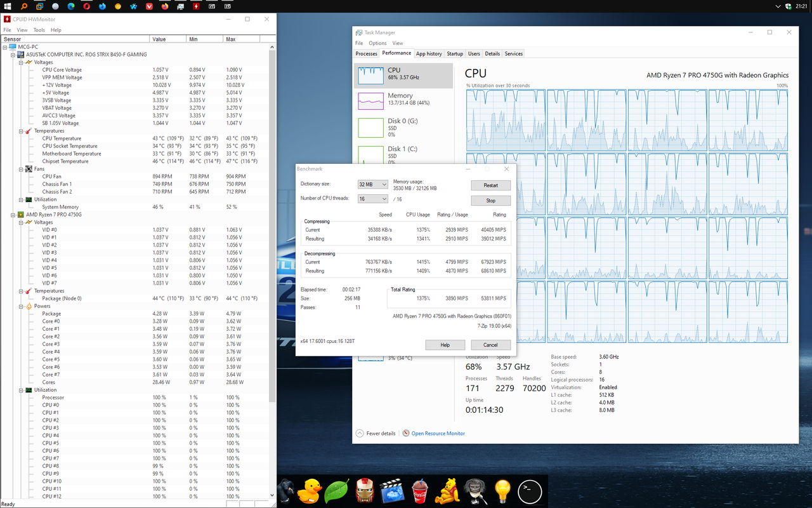Screen dimensions: 812x508
Task: Select the CPU Core Voltage row
Action: click(x=135, y=70)
